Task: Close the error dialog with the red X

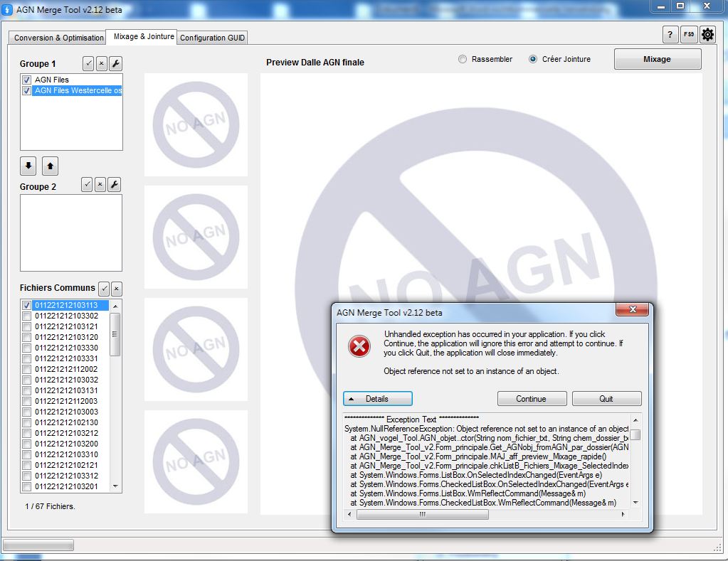Action: point(632,309)
